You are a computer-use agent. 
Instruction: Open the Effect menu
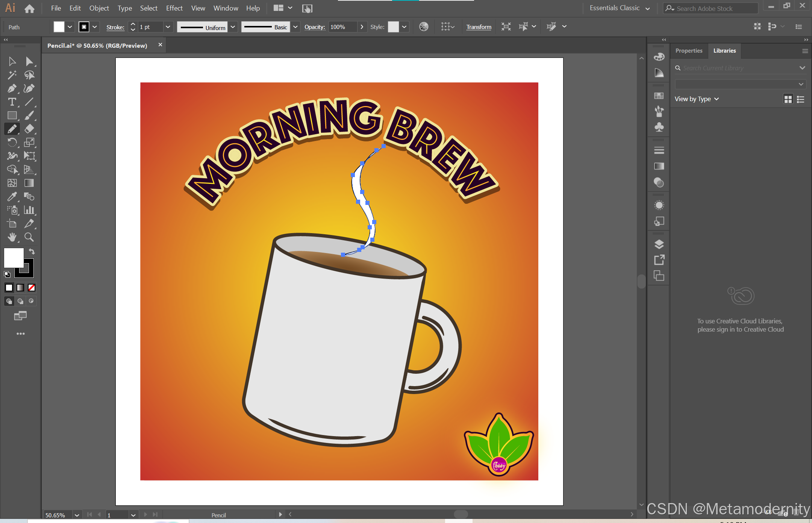[174, 8]
